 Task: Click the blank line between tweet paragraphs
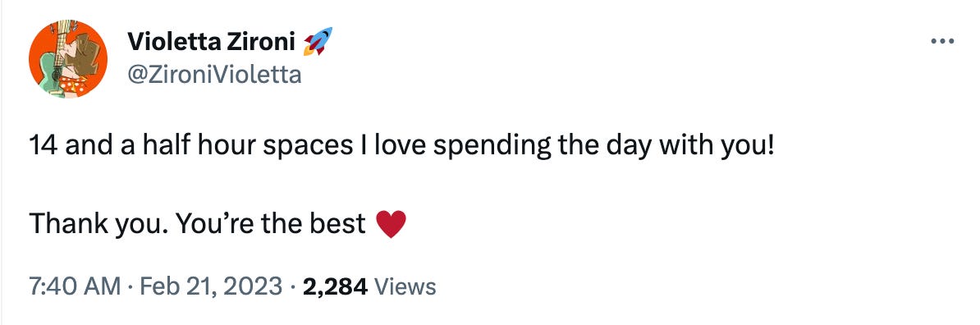click(402, 185)
